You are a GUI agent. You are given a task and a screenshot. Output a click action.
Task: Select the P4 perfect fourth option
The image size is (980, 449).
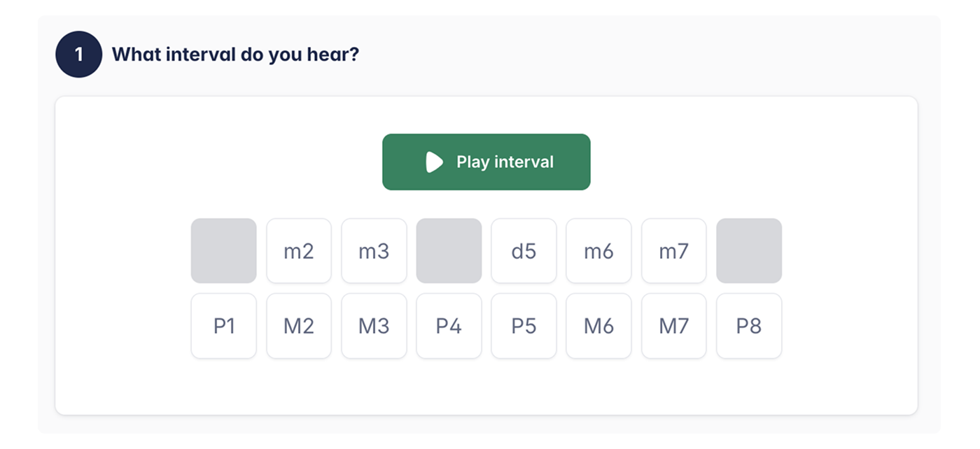point(449,326)
